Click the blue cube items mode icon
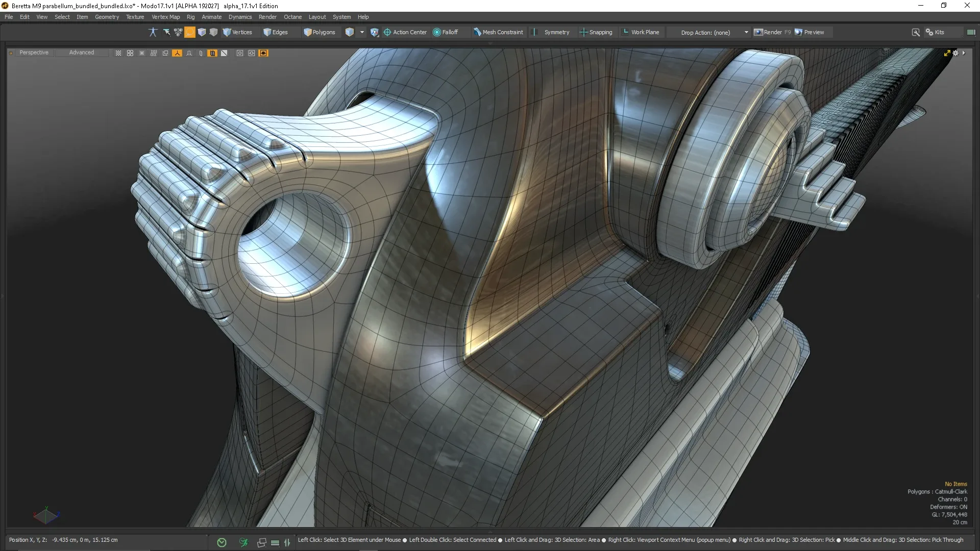Viewport: 980px width, 551px height. [202, 32]
